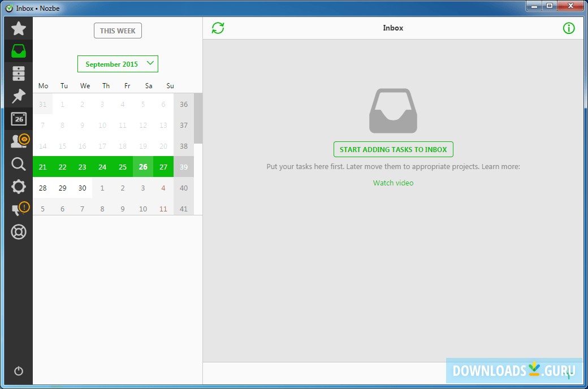Select week number 37
Image resolution: width=588 pixels, height=389 pixels.
[184, 126]
